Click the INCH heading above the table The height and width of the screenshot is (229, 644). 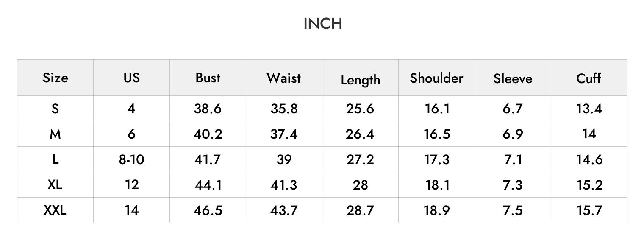[x=323, y=24]
